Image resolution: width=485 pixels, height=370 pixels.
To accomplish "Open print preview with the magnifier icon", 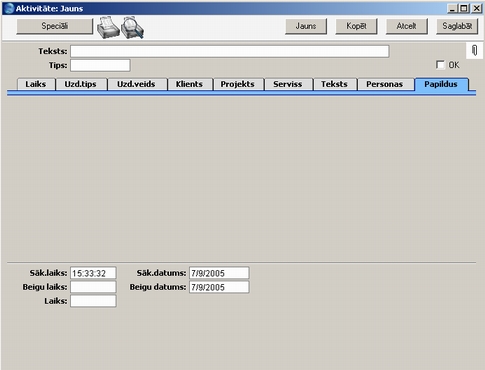I will 132,27.
